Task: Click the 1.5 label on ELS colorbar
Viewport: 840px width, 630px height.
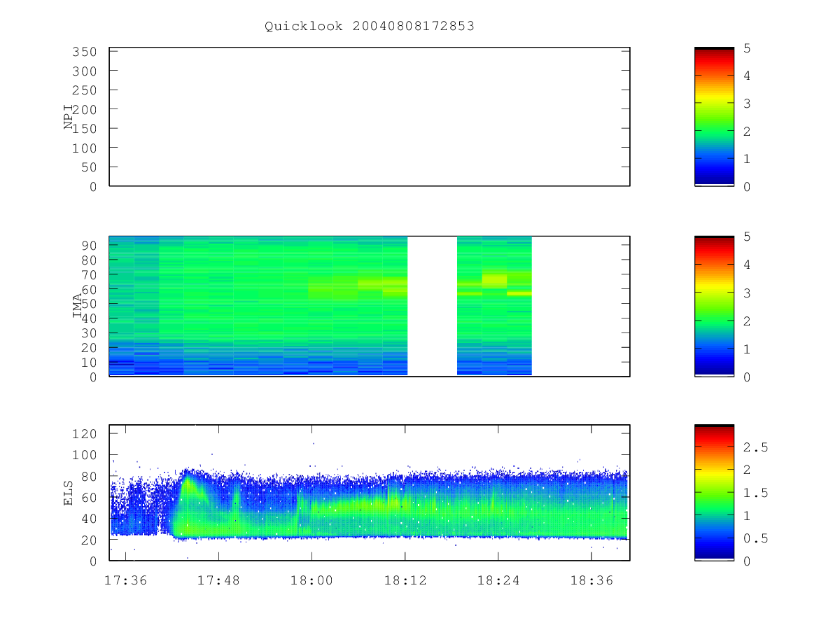Action: pyautogui.click(x=755, y=493)
